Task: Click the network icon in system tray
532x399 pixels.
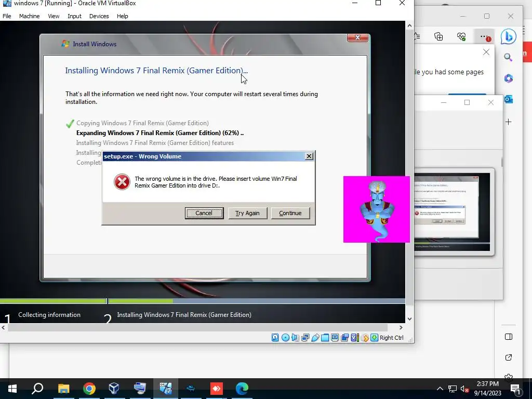Action: [x=453, y=389]
